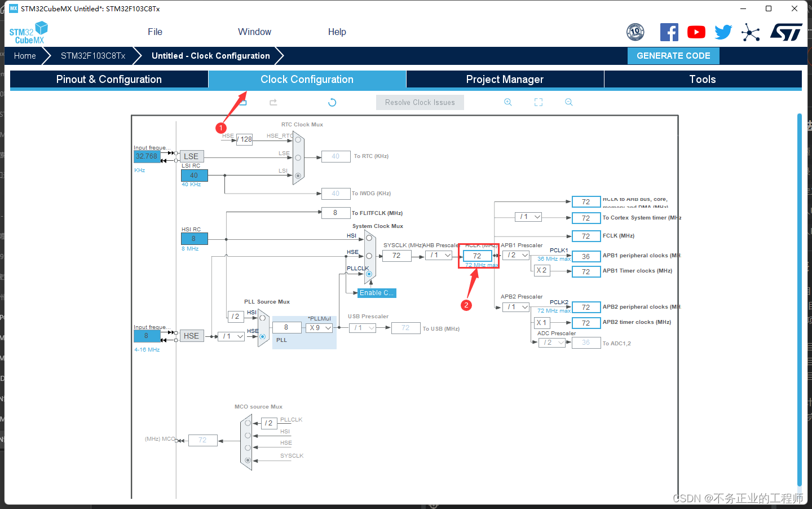Select PLLCLK in MCO source Mux
This screenshot has height=509, width=812.
[x=248, y=423]
